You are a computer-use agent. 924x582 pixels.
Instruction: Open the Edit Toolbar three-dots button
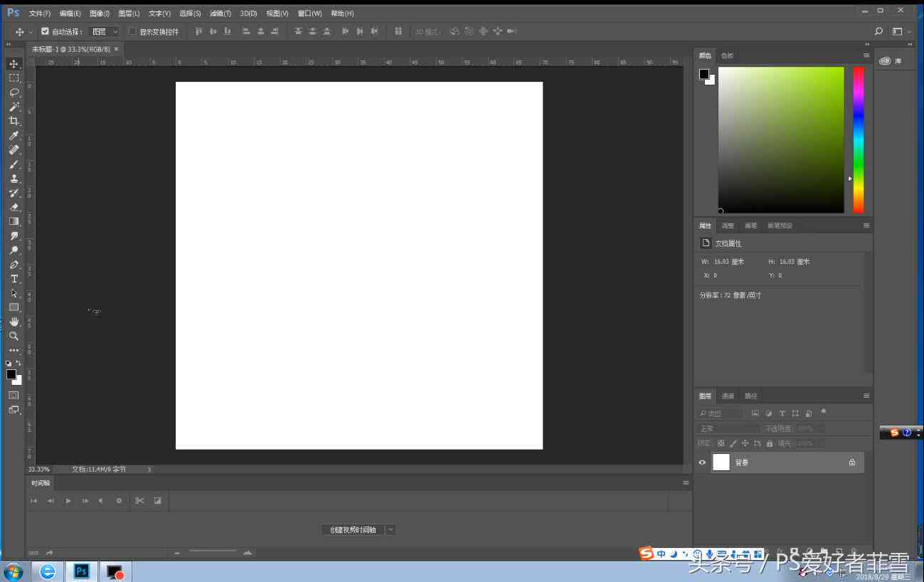click(x=14, y=351)
